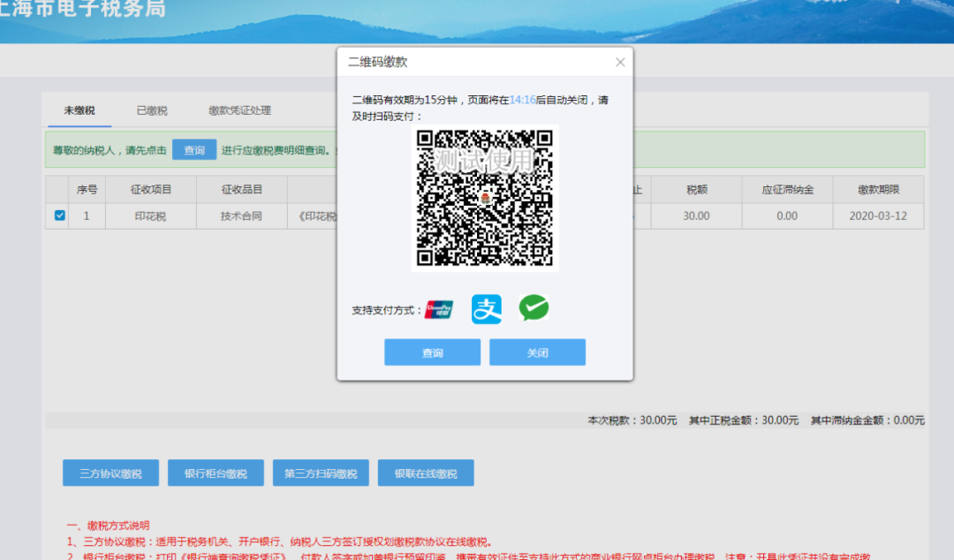Click the 2020-03-12 deadline cell
The width and height of the screenshot is (954, 560).
pos(879,216)
